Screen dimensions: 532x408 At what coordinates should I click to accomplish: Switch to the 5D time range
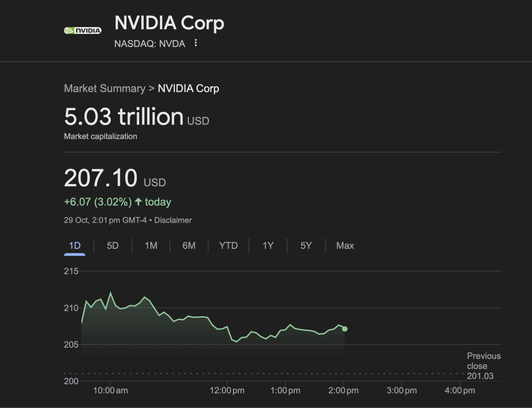coord(112,245)
